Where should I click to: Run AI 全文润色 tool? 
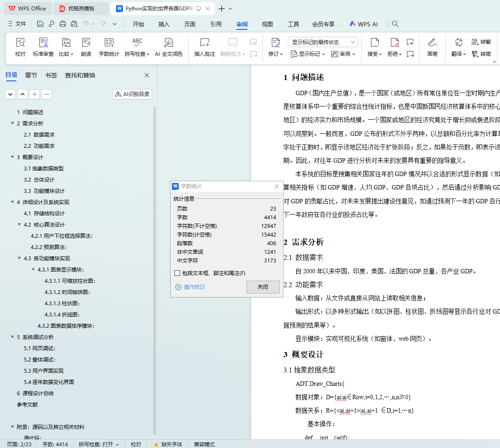[x=169, y=47]
